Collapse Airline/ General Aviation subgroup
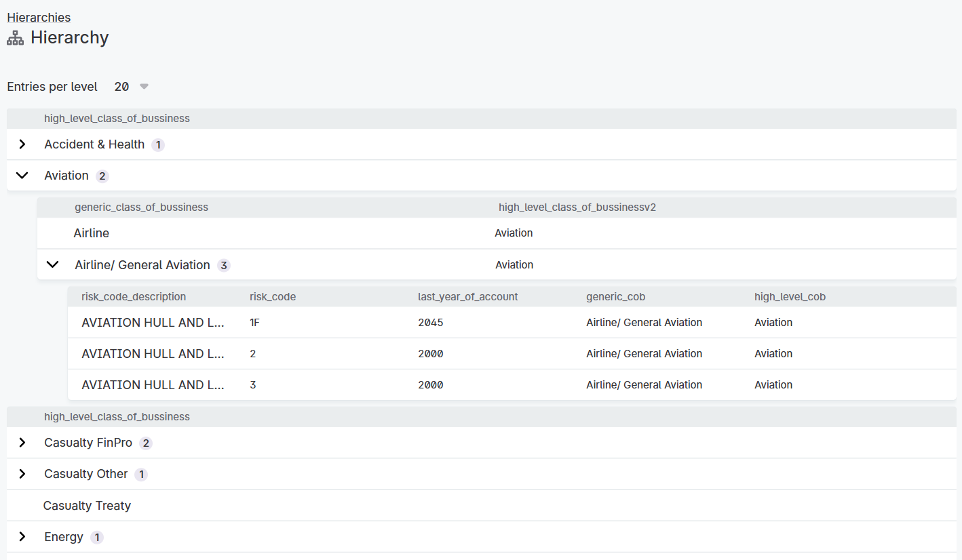This screenshot has height=560, width=962. coord(52,265)
